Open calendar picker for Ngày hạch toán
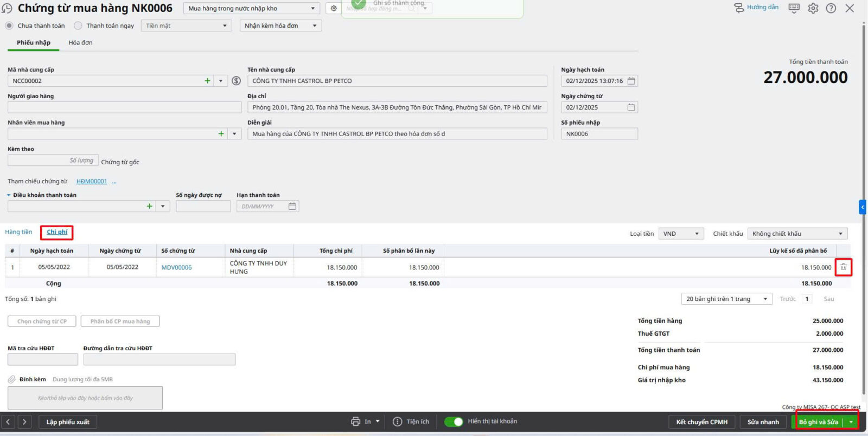This screenshot has width=868, height=436. [631, 81]
